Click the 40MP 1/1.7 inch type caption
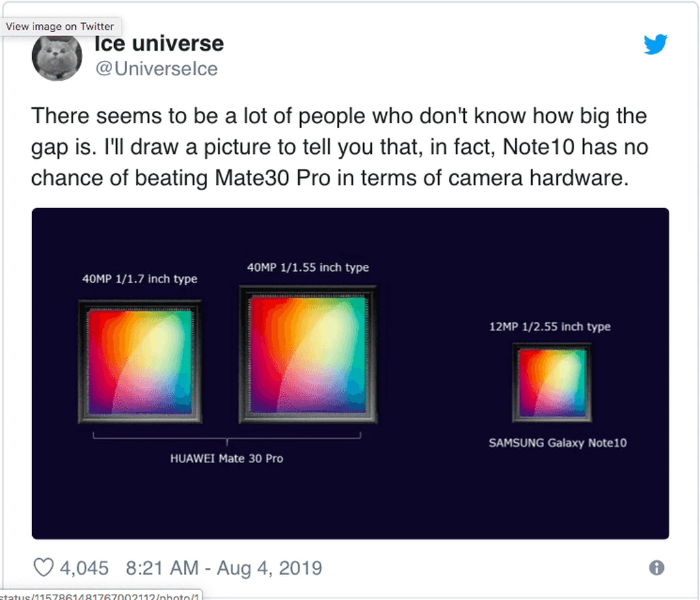700x600 pixels. pyautogui.click(x=139, y=278)
